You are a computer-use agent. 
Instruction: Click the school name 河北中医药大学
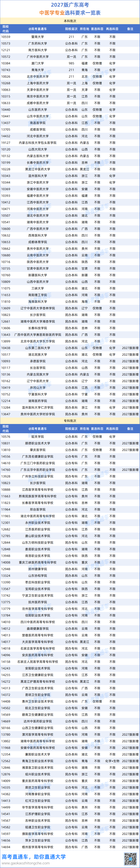38,136
